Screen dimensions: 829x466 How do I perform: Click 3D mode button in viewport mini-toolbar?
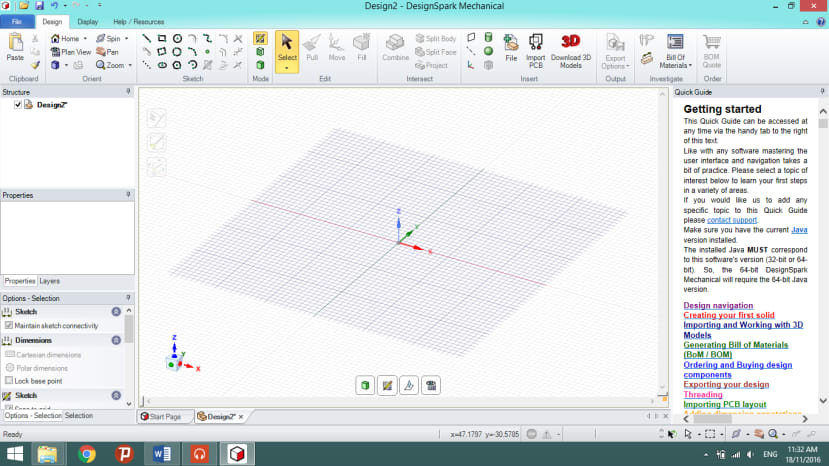click(x=365, y=386)
